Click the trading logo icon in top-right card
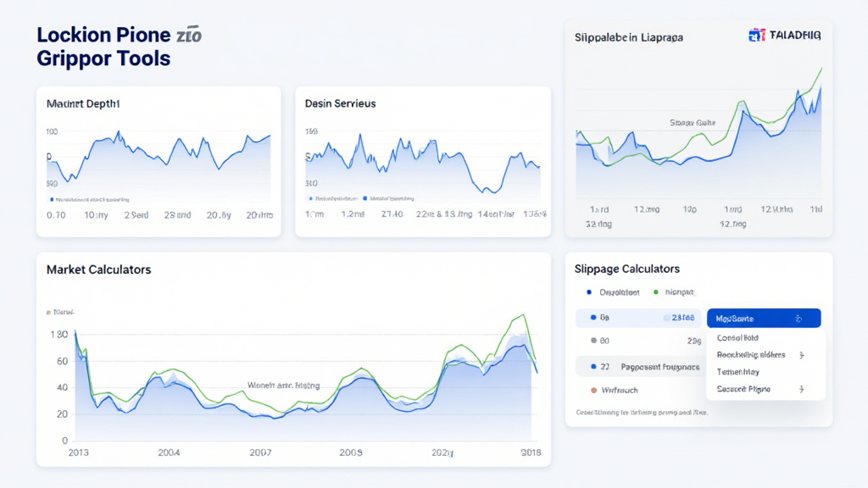The image size is (868, 488). pyautogui.click(x=757, y=35)
